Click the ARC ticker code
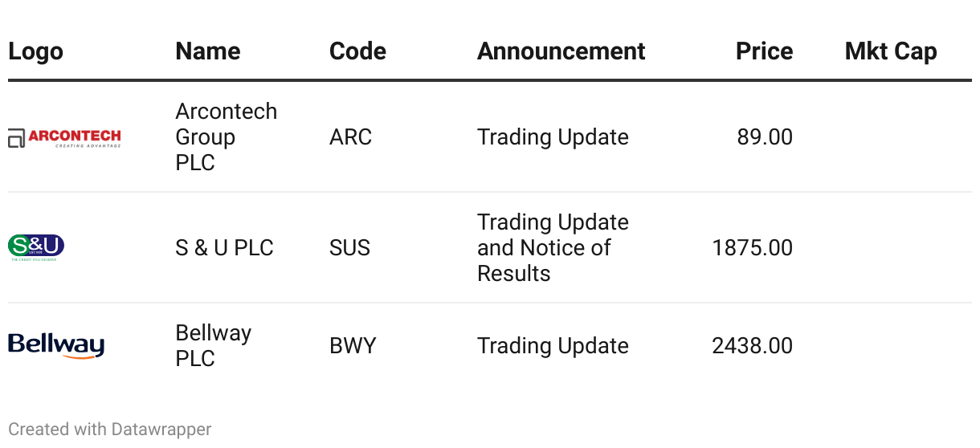This screenshot has height=448, width=980. pos(350,137)
